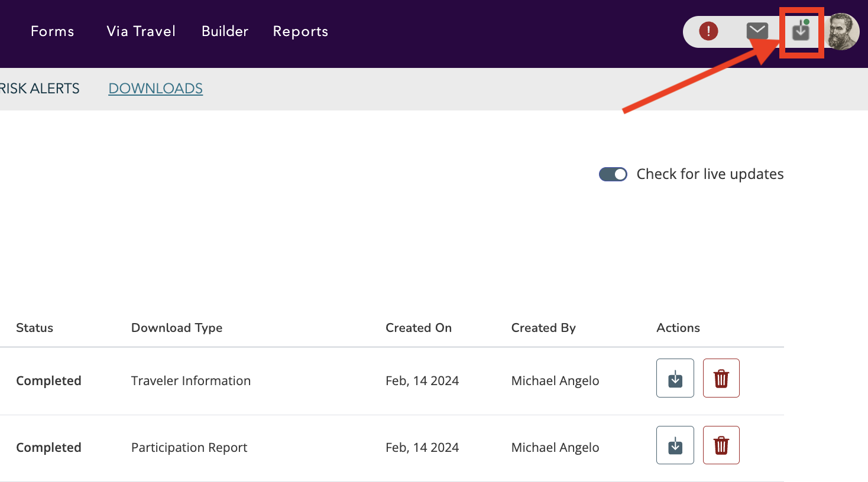Image resolution: width=868 pixels, height=482 pixels.
Task: Click Completed status in Traveler Information row
Action: 48,381
